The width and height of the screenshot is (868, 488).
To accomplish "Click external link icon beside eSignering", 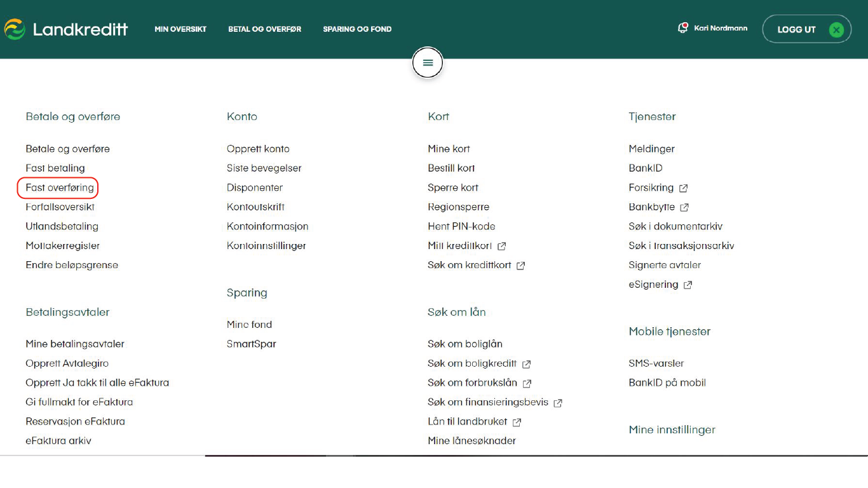I will click(x=688, y=285).
